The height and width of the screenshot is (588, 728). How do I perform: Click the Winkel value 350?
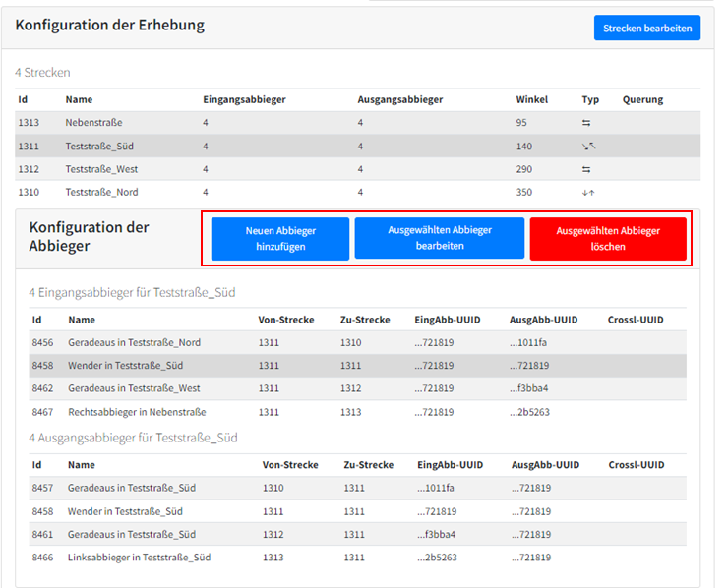523,192
